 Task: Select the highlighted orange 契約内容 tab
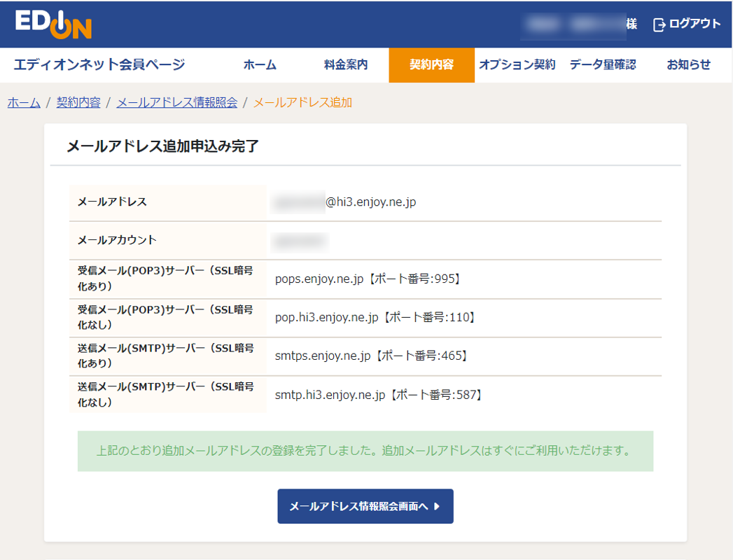(431, 65)
